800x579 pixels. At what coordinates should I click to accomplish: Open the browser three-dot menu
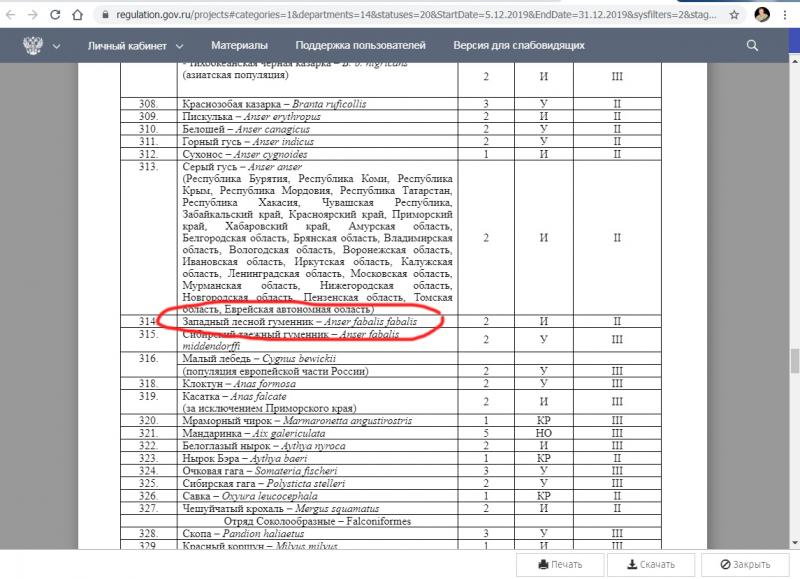pos(785,15)
